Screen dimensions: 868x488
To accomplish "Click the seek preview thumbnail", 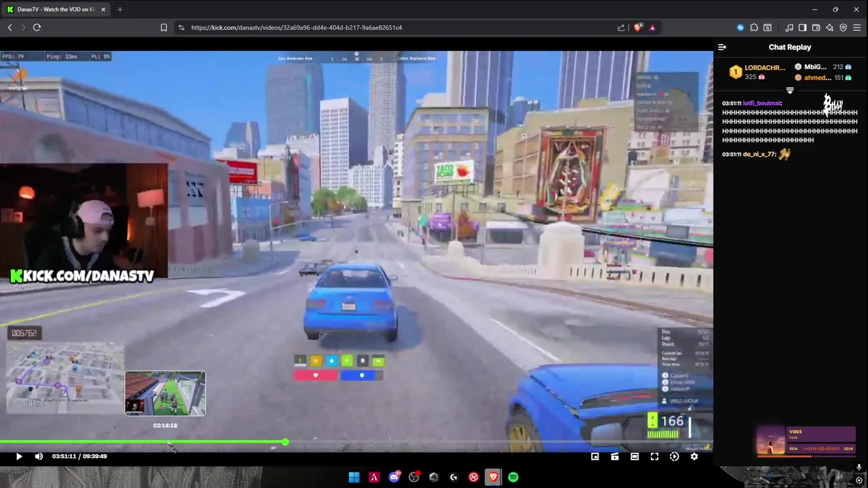I will 165,393.
